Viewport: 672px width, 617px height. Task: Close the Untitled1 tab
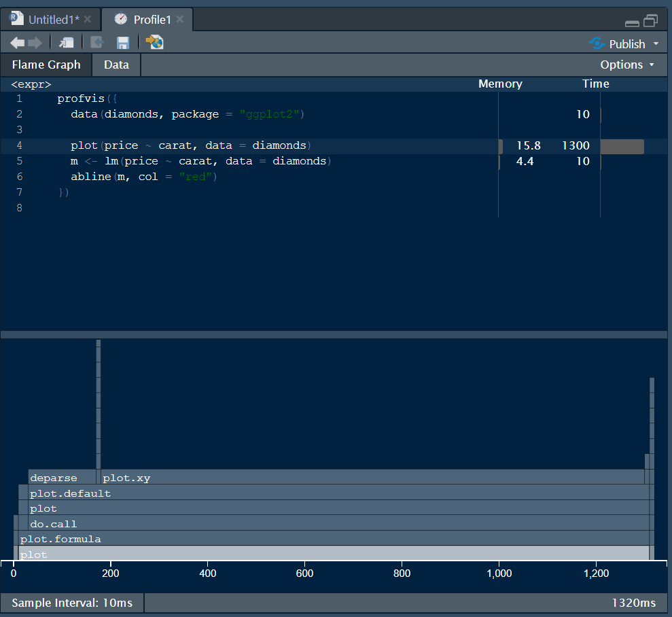tap(88, 19)
